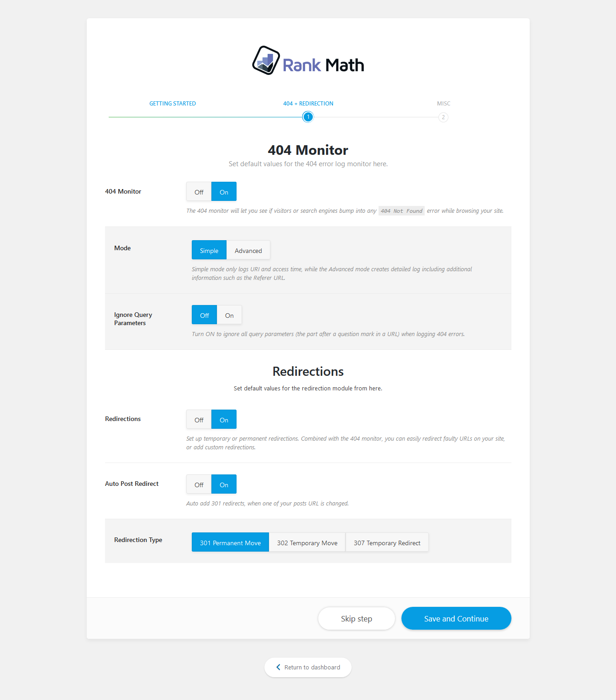Screen dimensions: 616x700
Task: Set Ignore Query Parameters to Off
Action: pyautogui.click(x=204, y=315)
